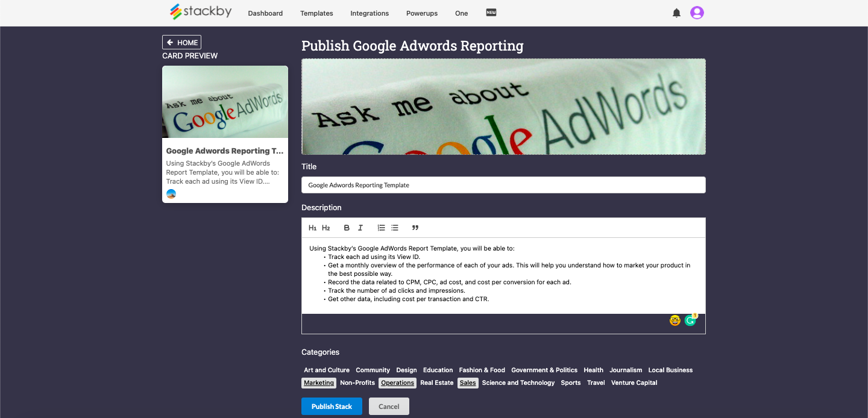Click 'Using Stackby's Google AdWords Report Template' line in editor
The image size is (868, 418).
pyautogui.click(x=412, y=248)
